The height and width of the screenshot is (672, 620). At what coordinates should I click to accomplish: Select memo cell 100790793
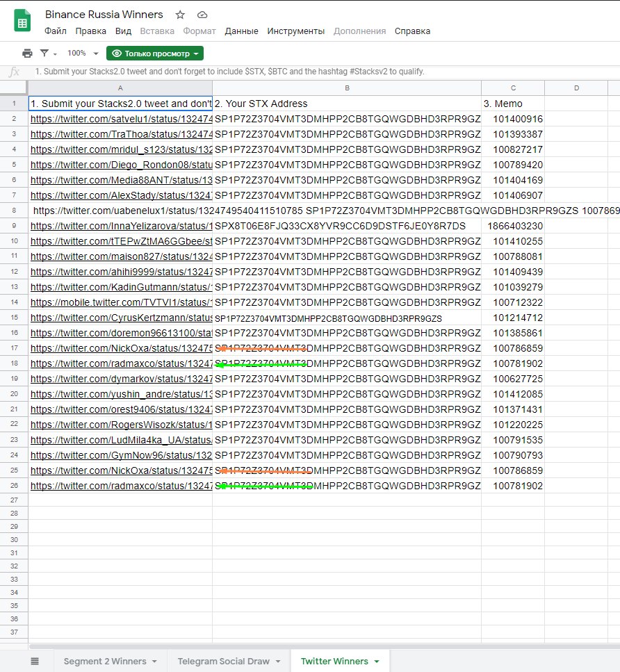(x=513, y=455)
